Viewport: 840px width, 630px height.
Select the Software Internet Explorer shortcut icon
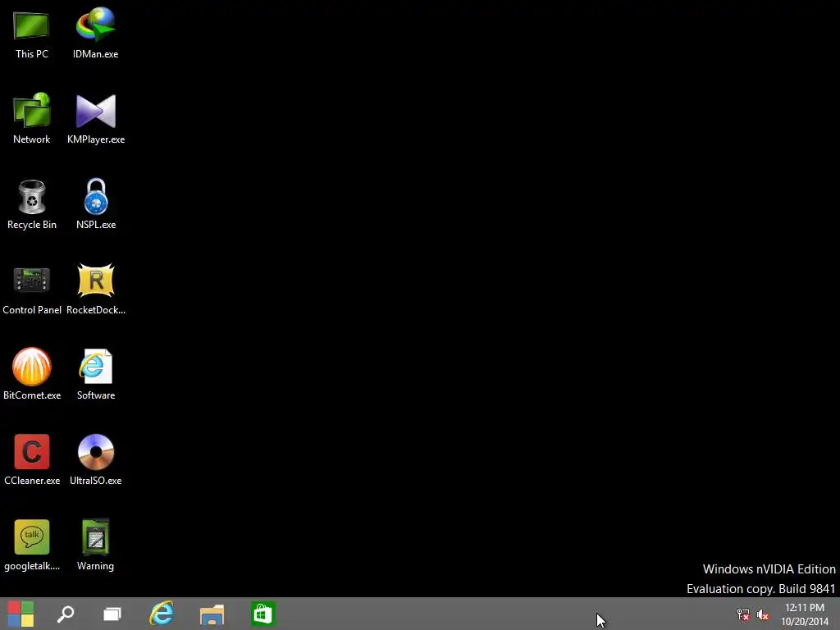coord(96,367)
